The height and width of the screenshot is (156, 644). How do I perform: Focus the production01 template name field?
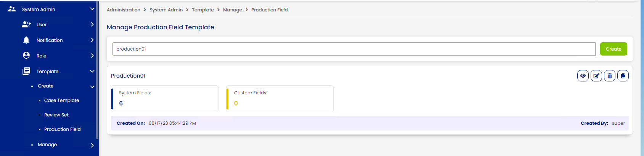point(354,49)
